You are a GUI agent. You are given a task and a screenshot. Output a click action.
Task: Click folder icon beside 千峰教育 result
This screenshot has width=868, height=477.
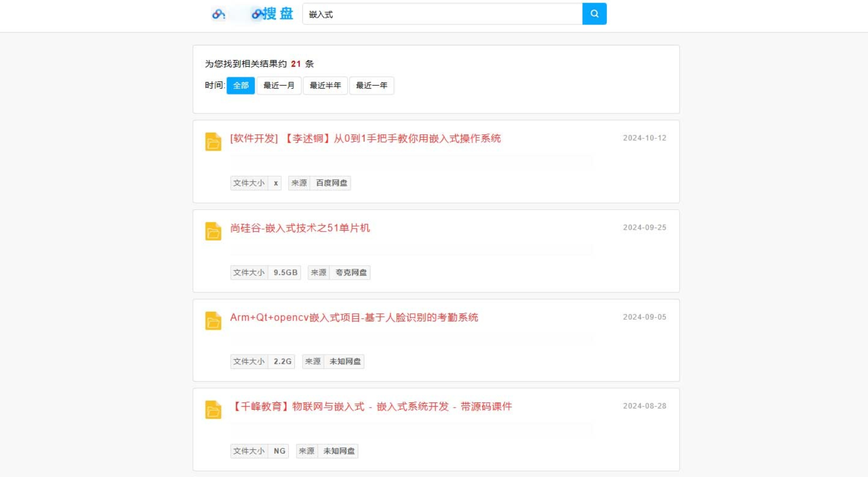[x=213, y=410]
